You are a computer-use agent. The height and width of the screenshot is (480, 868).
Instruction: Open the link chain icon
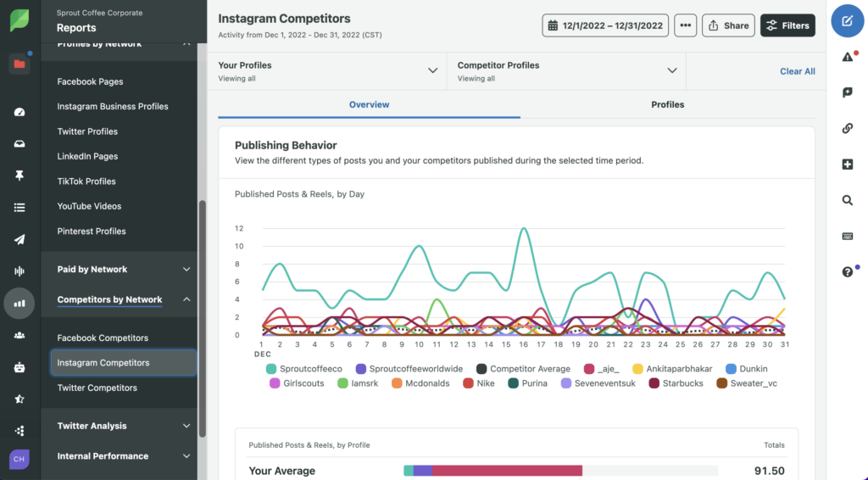848,128
